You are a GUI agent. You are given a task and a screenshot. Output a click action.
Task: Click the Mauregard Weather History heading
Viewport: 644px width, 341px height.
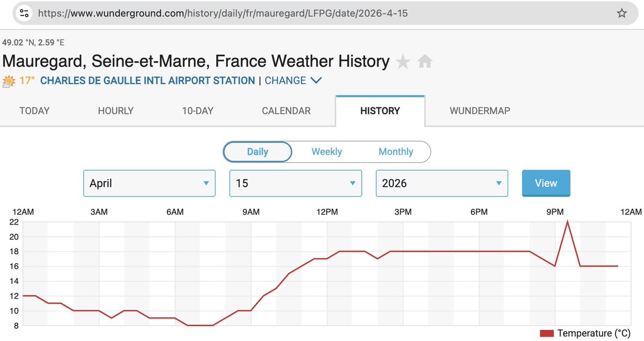point(196,61)
